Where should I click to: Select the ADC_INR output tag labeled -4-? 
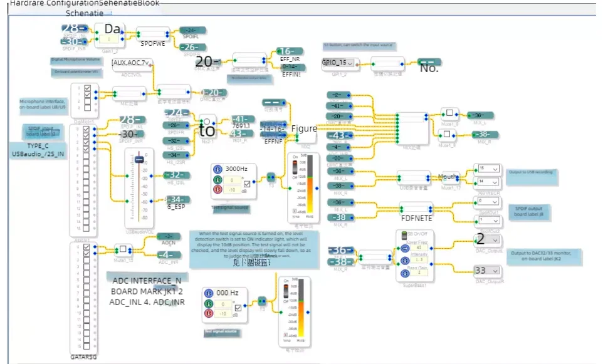(169, 255)
